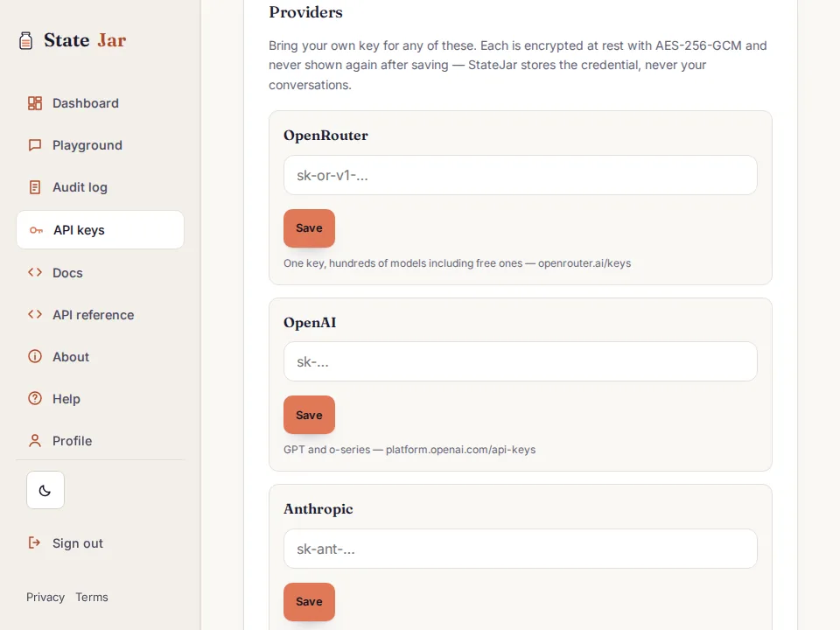This screenshot has height=630, width=840.
Task: Click the Sign out label
Action: [78, 543]
